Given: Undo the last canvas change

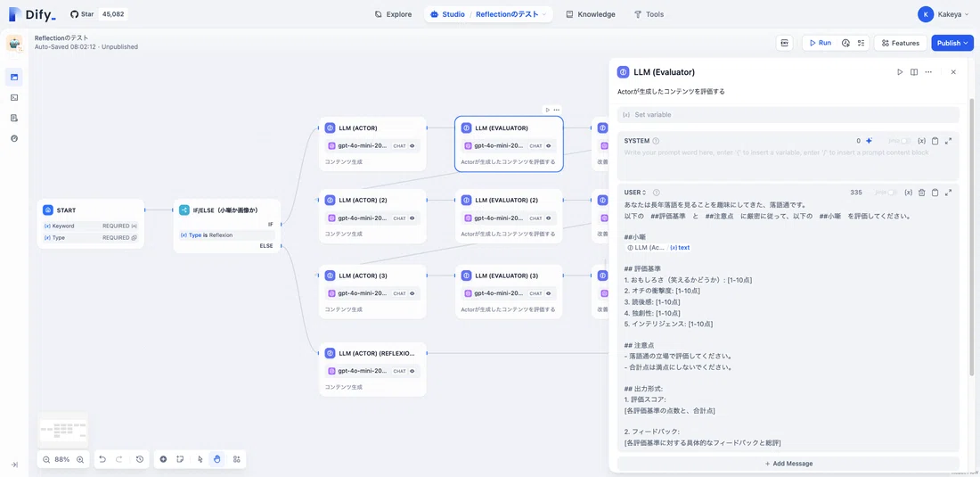Looking at the screenshot, I should pyautogui.click(x=102, y=459).
